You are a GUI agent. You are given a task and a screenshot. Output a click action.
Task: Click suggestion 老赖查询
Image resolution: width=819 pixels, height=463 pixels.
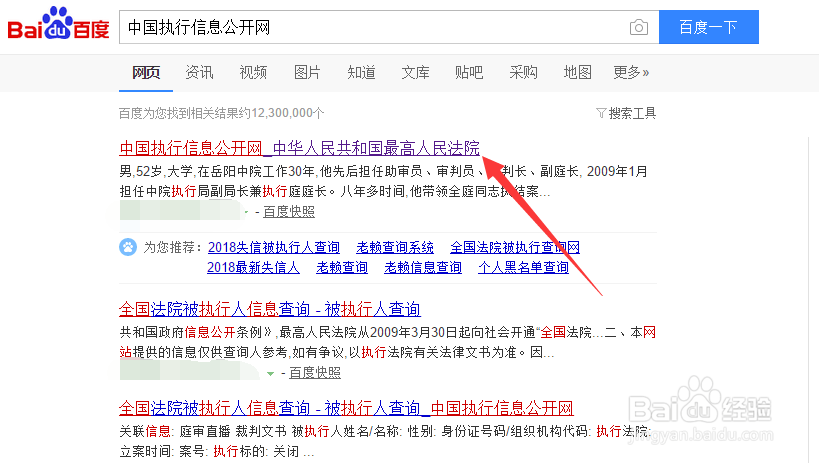tap(342, 268)
